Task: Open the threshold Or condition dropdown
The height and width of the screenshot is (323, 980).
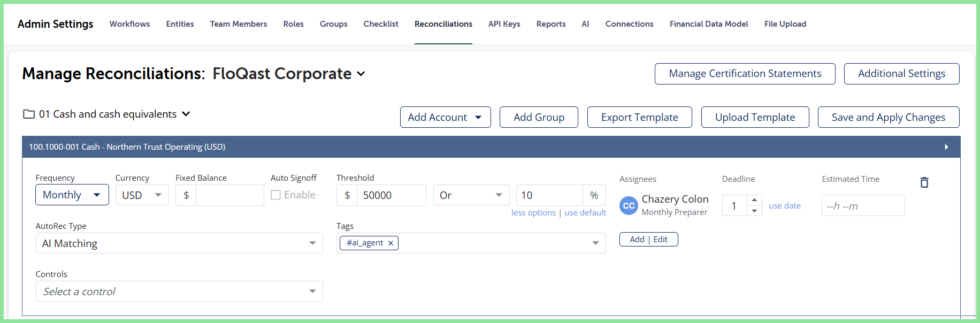Action: click(x=471, y=195)
